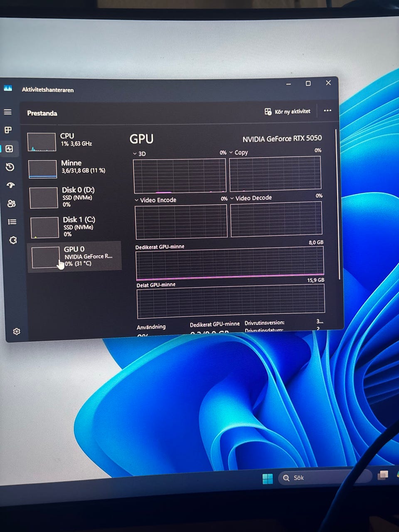Open the Services page icon
The width and height of the screenshot is (399, 532).
point(13,240)
